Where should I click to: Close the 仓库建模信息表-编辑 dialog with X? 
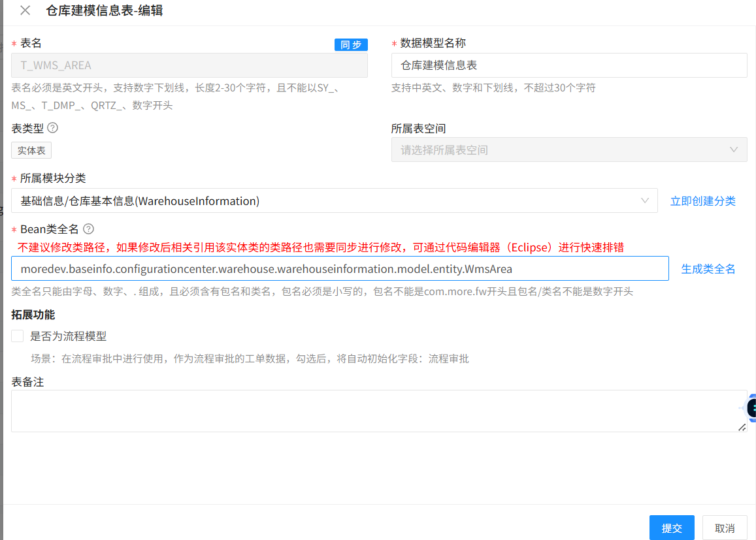(x=24, y=11)
